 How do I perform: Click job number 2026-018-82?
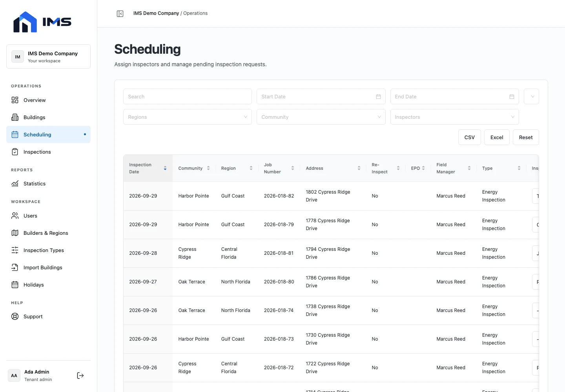pyautogui.click(x=279, y=196)
